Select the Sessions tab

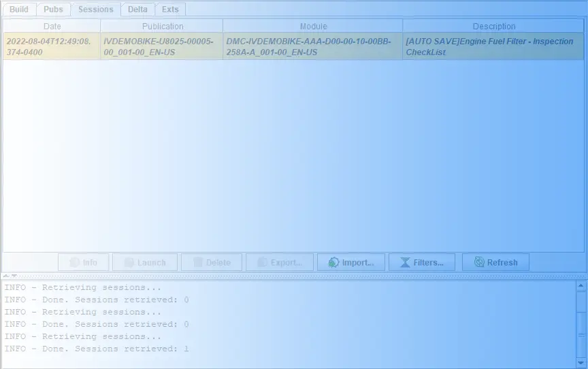(x=96, y=10)
